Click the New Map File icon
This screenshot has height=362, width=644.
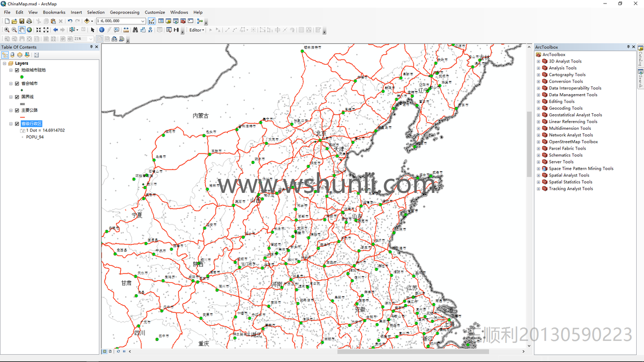click(7, 21)
